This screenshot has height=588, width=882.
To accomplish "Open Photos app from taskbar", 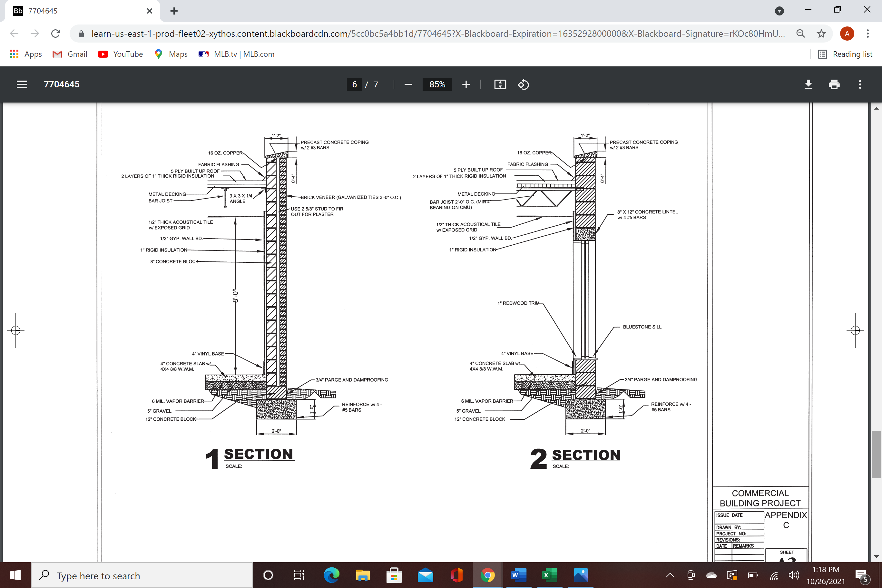I will tap(581, 575).
